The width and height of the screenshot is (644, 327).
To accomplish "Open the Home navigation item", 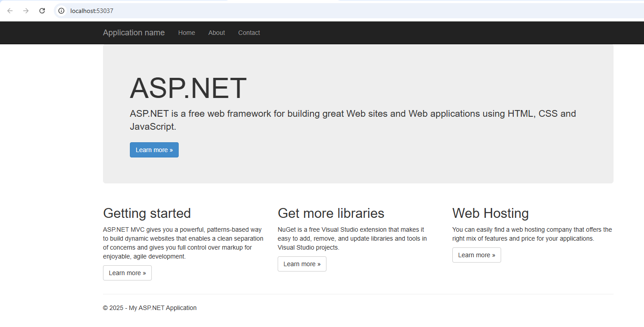I will click(x=187, y=33).
